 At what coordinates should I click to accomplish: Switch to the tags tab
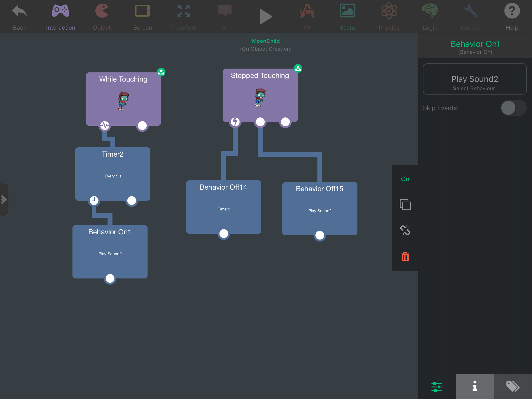click(513, 386)
